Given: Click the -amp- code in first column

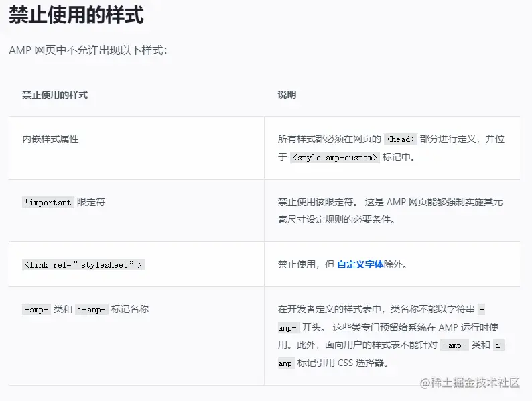Looking at the screenshot, I should (x=36, y=310).
